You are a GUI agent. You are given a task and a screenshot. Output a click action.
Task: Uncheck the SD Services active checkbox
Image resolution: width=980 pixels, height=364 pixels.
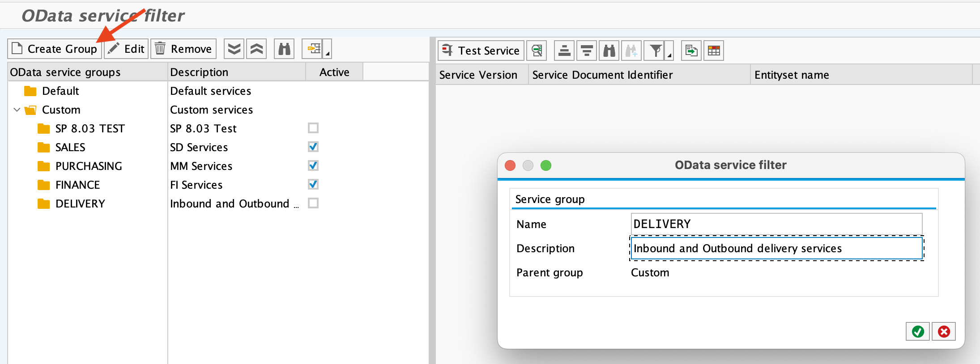point(313,147)
